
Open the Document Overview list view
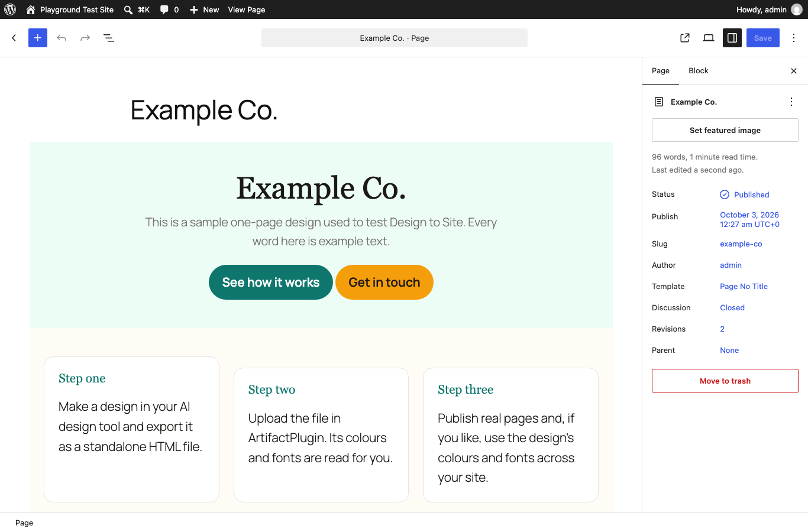pos(109,38)
